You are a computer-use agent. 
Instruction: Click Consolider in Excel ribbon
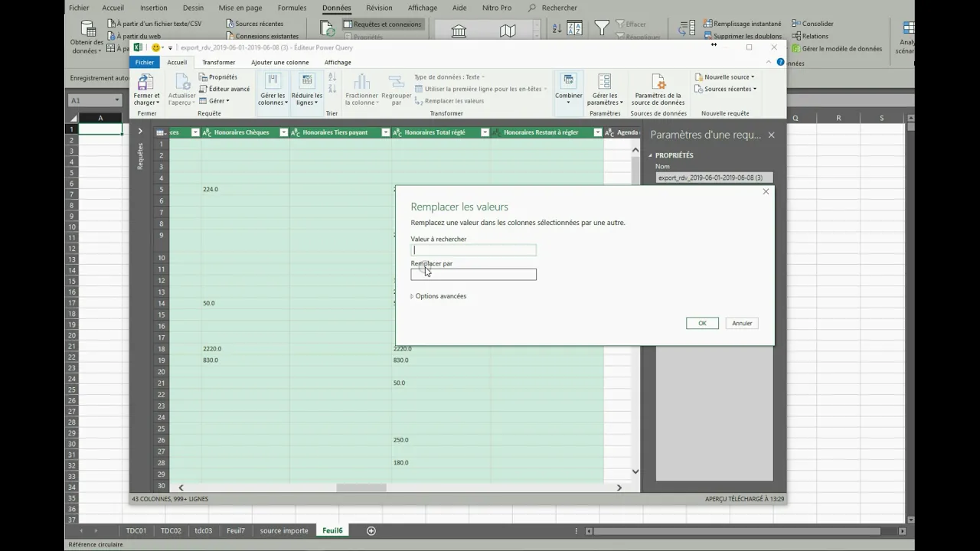(812, 24)
